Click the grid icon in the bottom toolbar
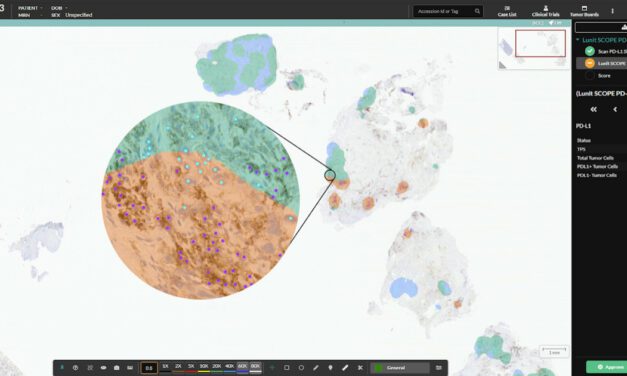Image resolution: width=627 pixels, height=376 pixels. pos(90,368)
